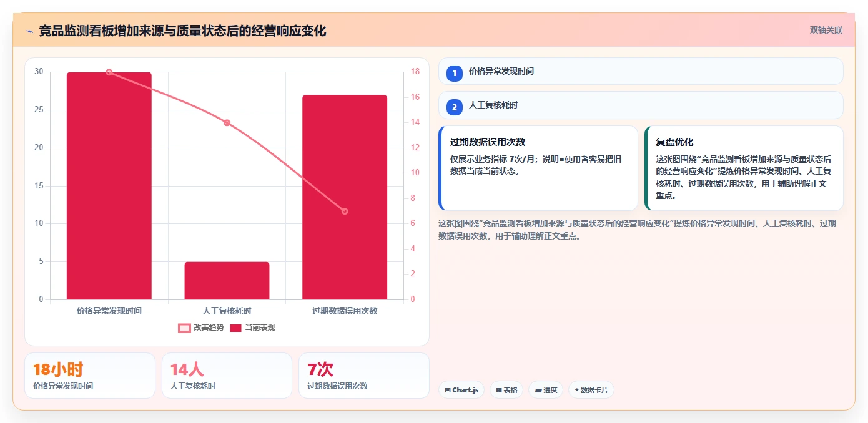
Task: Open the 复盘优化 card heading
Action: 674,142
